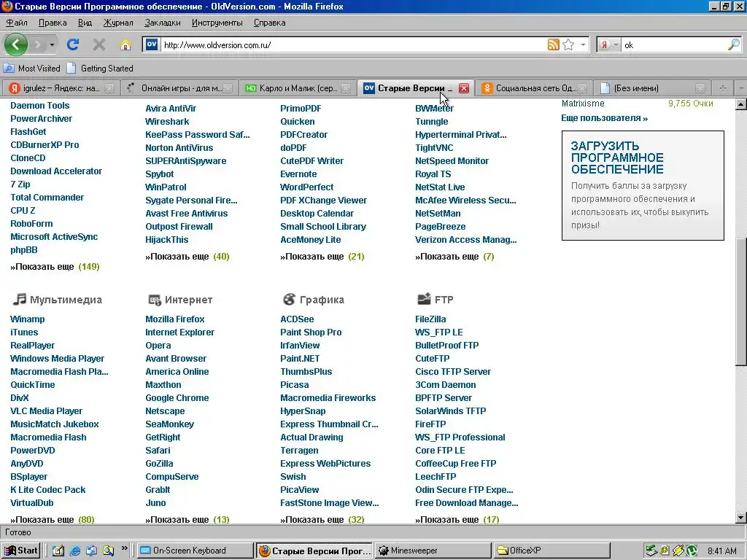The width and height of the screenshot is (747, 560).
Task: Click the green Back navigation button
Action: 16,44
